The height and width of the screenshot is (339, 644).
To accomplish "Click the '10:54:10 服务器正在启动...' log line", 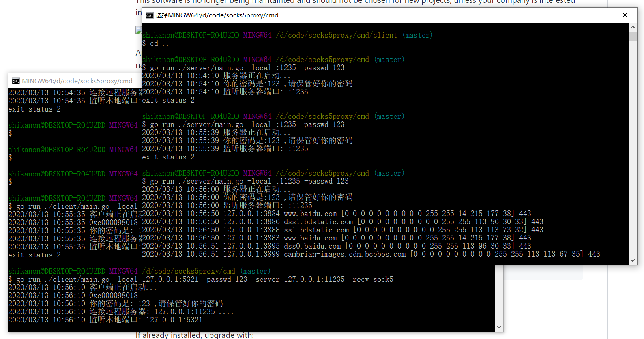I will [216, 76].
